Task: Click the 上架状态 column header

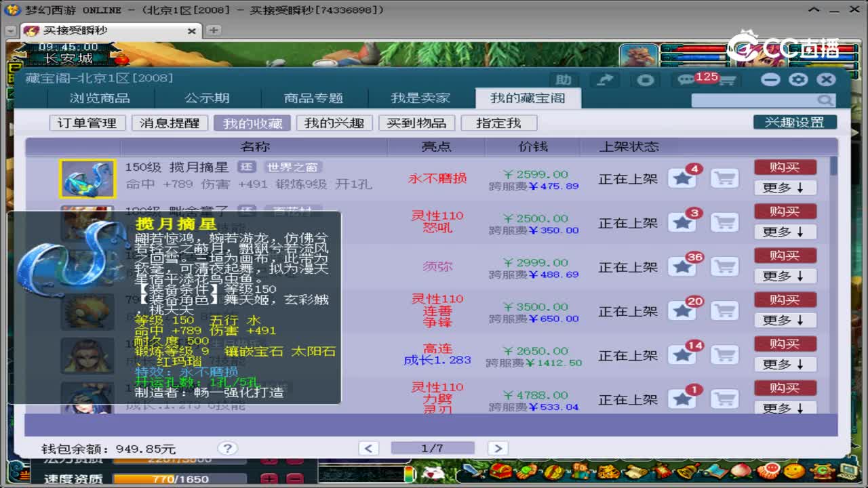Action: click(629, 146)
